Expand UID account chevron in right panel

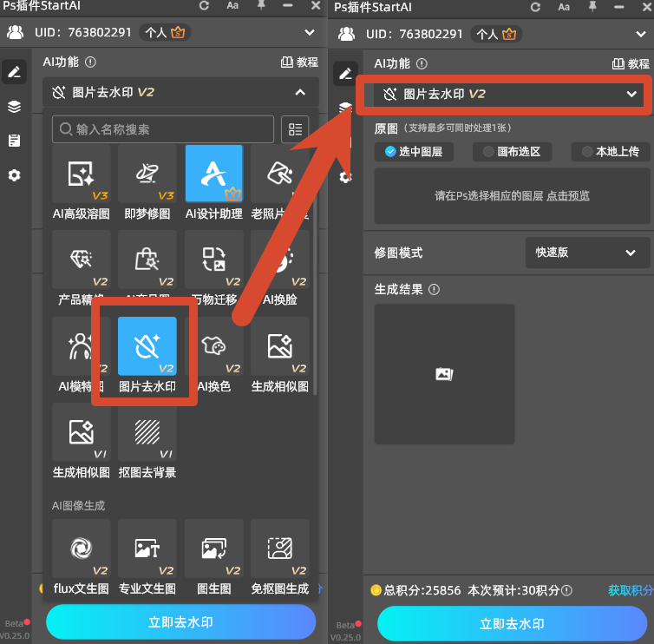641,34
